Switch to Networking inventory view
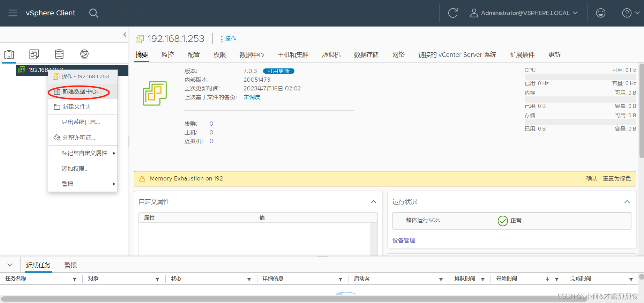Image resolution: width=644 pixels, height=303 pixels. pos(84,54)
